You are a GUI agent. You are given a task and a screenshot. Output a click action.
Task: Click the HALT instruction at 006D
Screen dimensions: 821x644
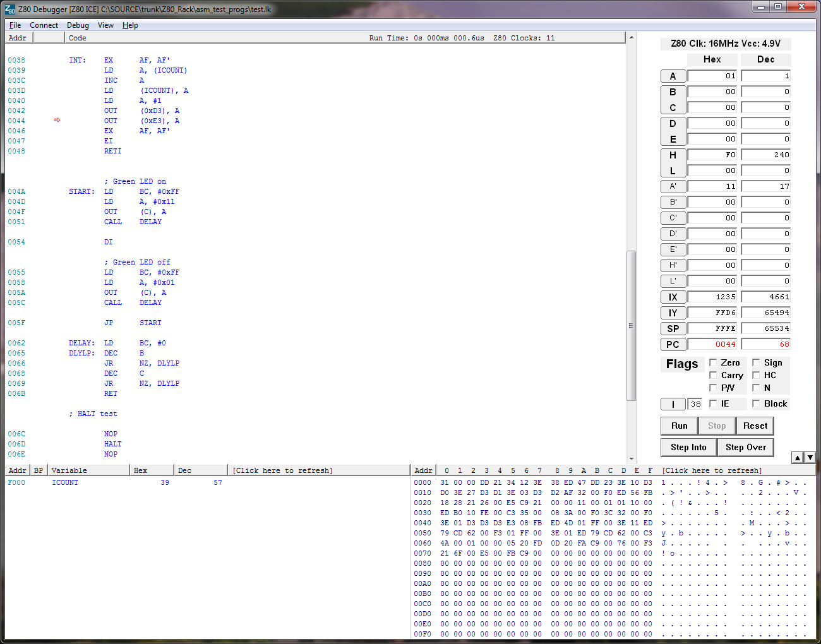(113, 444)
